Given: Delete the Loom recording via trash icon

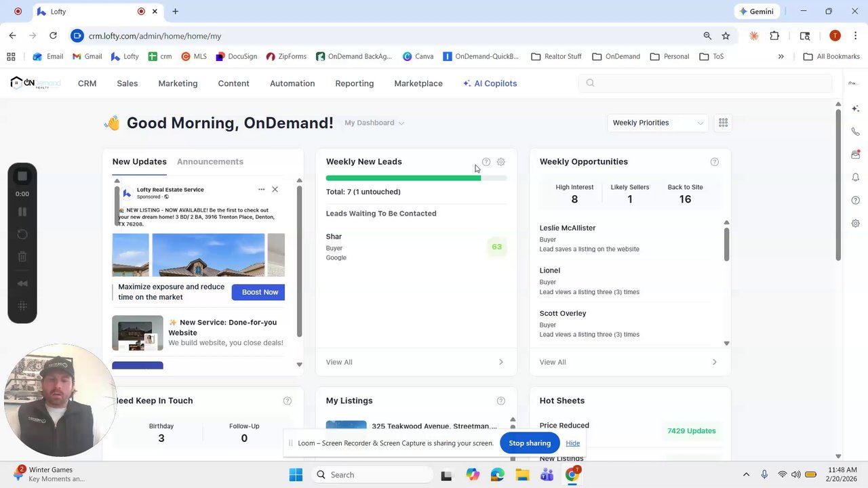Looking at the screenshot, I should pos(22,257).
